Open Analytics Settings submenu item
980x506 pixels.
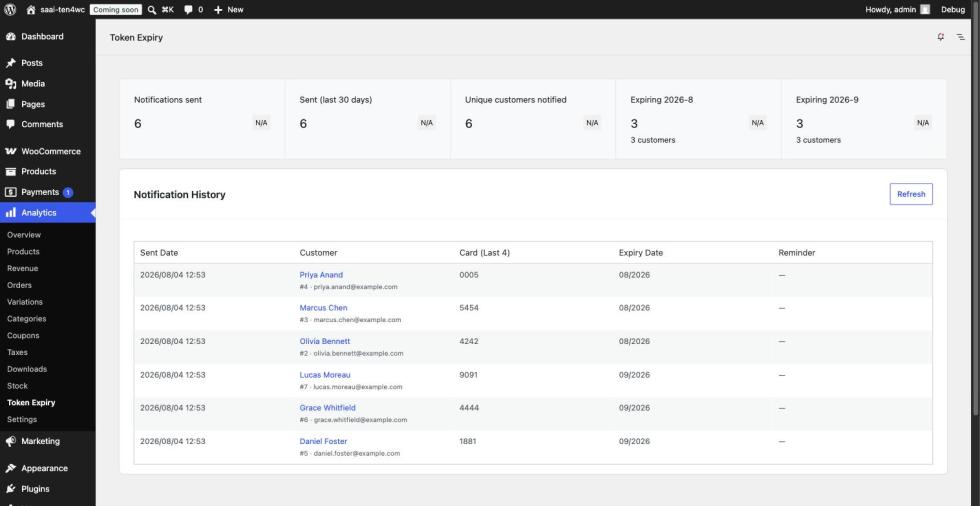[x=22, y=420]
